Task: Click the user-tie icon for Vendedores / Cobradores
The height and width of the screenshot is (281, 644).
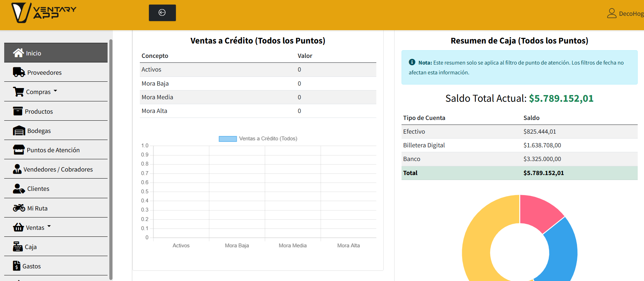Action: (17, 169)
